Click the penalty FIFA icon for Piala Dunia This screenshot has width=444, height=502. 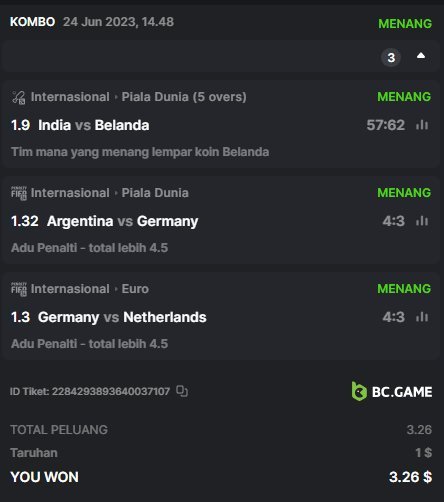pos(19,193)
